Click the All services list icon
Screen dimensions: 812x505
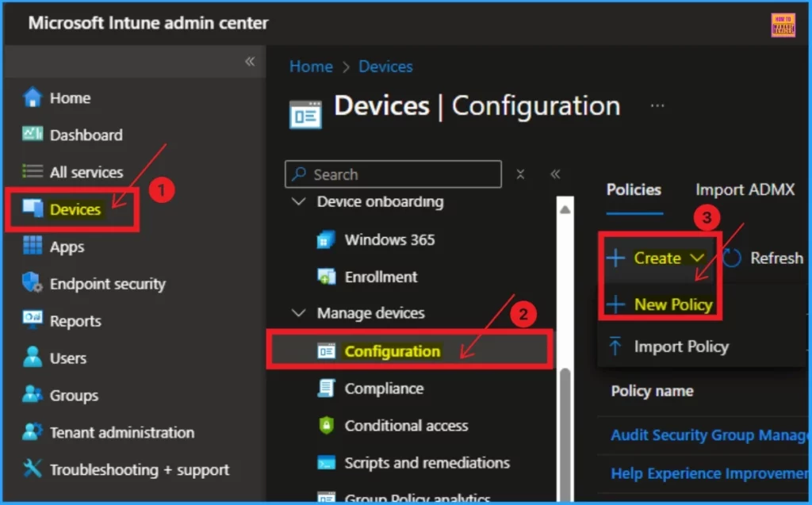[32, 171]
